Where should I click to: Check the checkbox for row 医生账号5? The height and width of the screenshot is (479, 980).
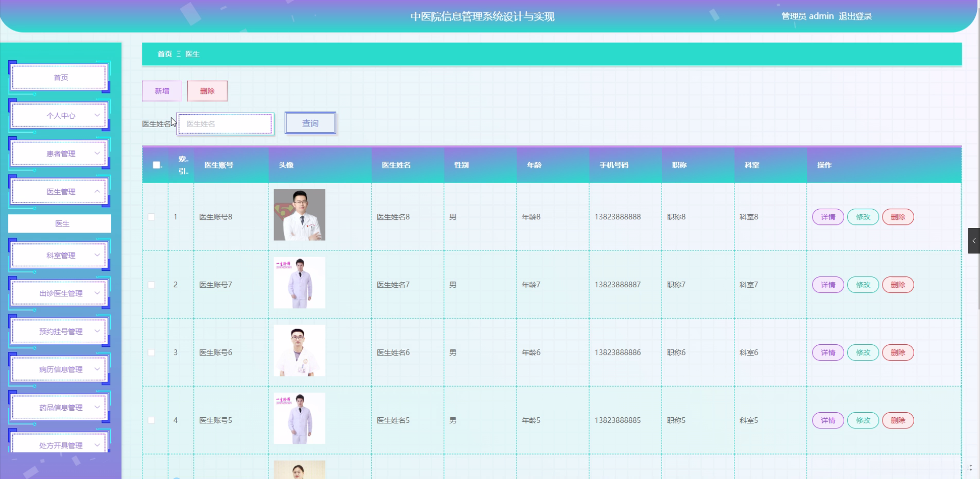click(152, 420)
